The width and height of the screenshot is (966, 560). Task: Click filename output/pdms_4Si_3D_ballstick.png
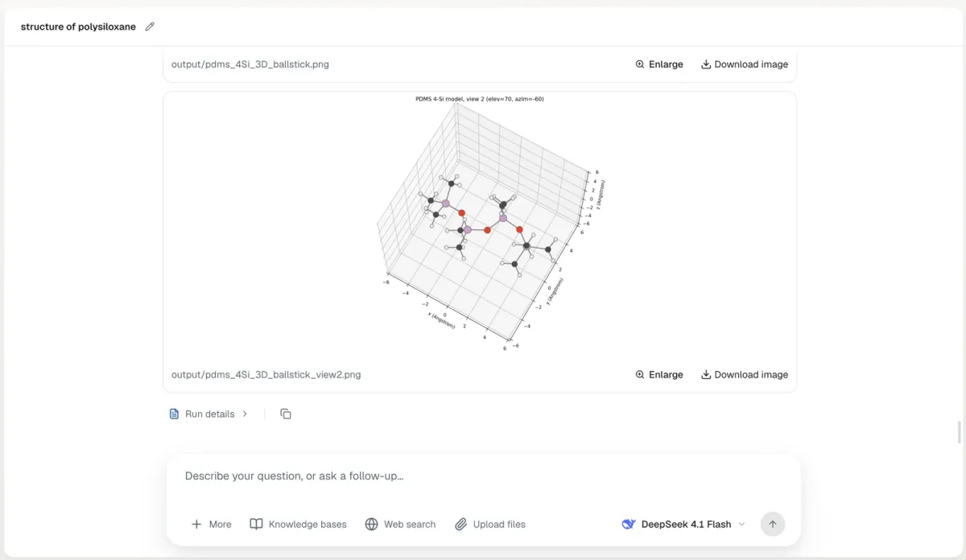coord(250,64)
